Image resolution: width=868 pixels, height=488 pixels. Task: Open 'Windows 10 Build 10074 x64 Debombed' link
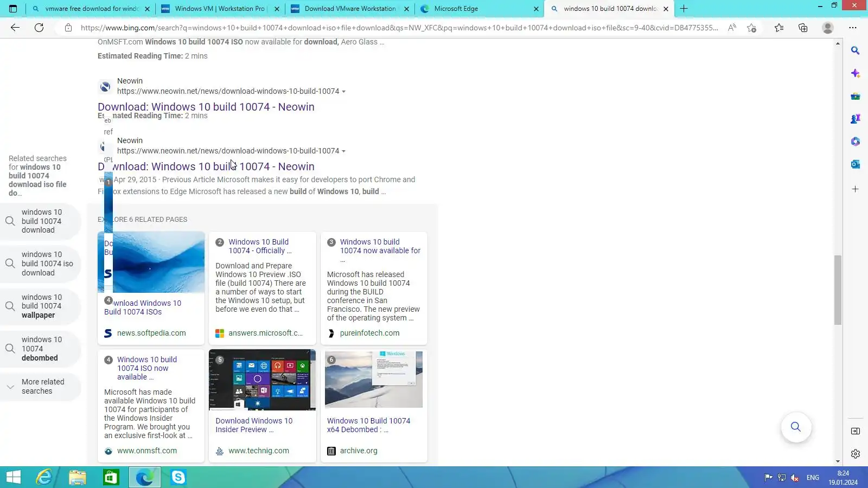click(368, 425)
